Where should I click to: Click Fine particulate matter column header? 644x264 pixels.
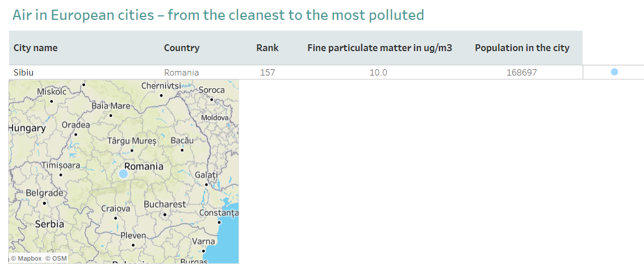(x=380, y=48)
